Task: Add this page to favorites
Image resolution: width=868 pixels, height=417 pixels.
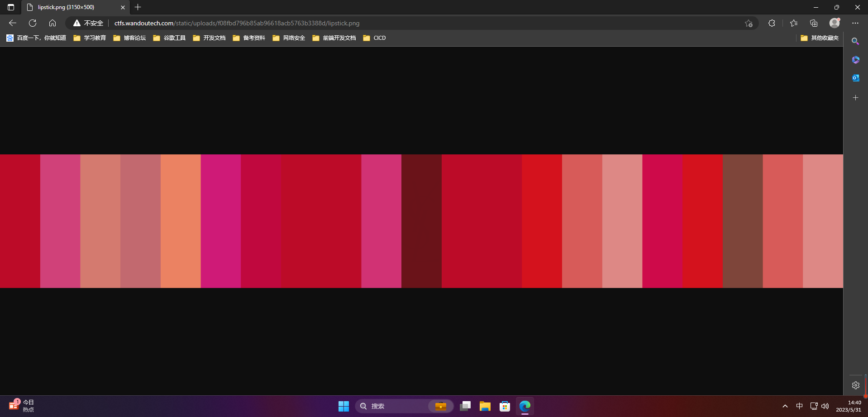Action: tap(749, 23)
